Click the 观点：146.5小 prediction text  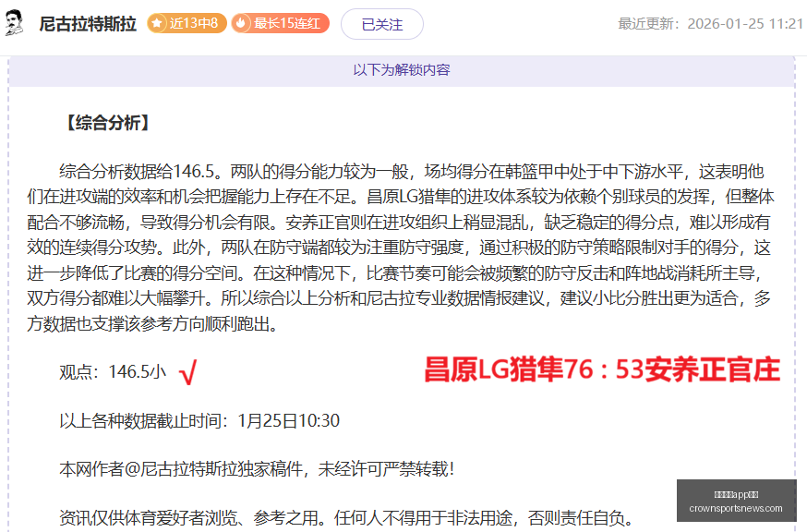113,372
